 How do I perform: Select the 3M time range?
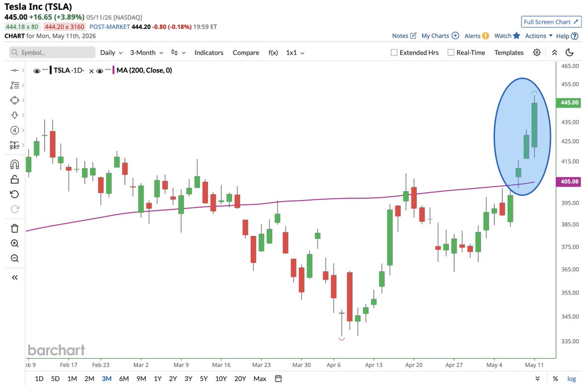click(106, 379)
